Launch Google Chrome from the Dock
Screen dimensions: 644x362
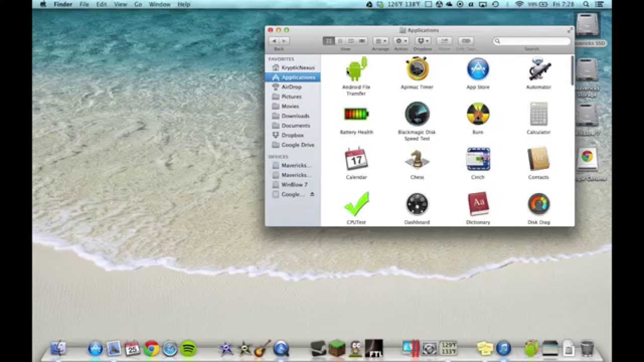point(151,348)
